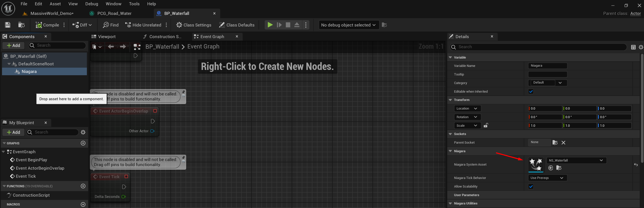Toggle Hide Unrelated nodes
The image size is (644, 208).
143,25
